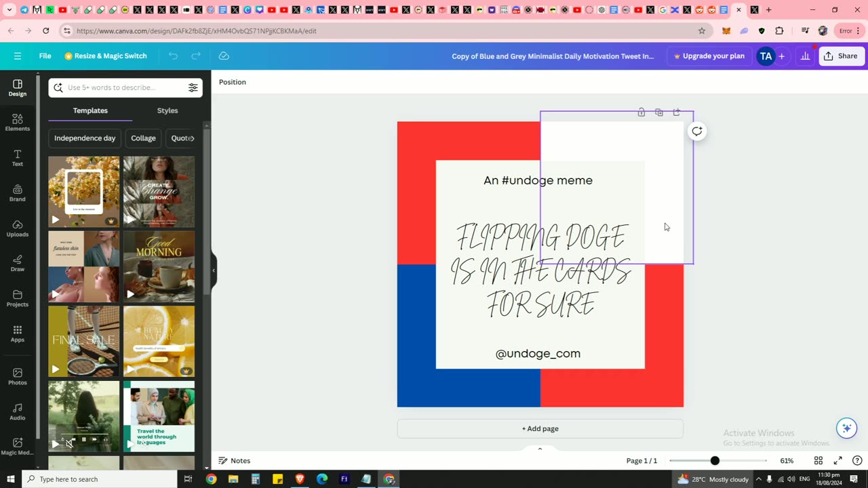Image resolution: width=868 pixels, height=488 pixels.
Task: Open Windows Start menu
Action: [10, 479]
